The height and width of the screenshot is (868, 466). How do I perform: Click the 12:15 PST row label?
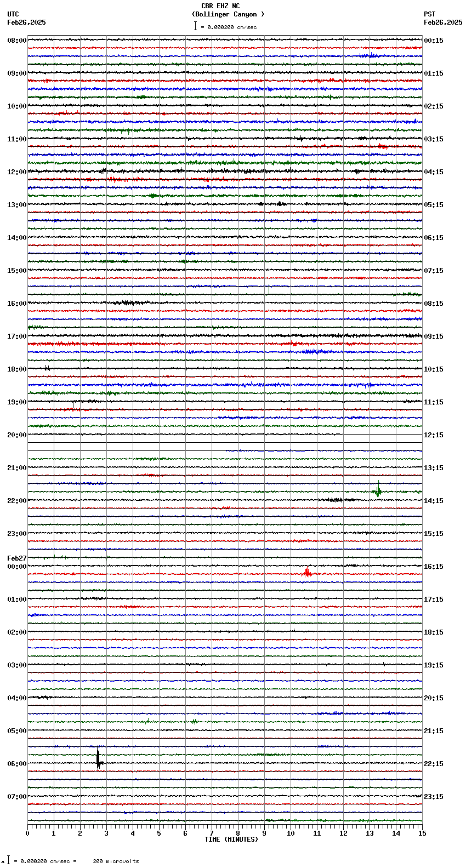[x=434, y=435]
